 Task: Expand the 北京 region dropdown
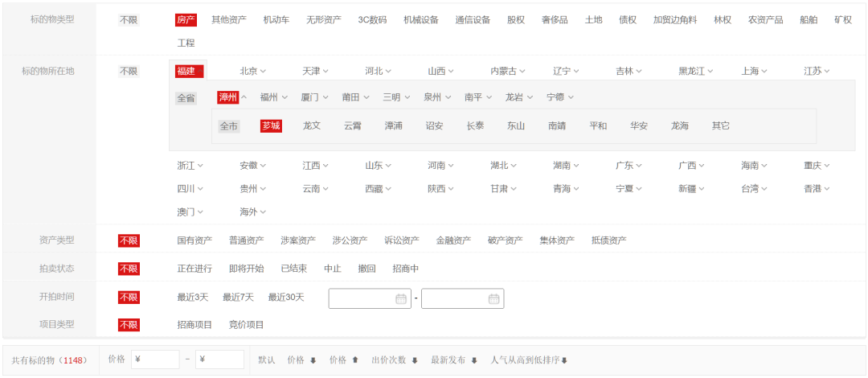(253, 71)
